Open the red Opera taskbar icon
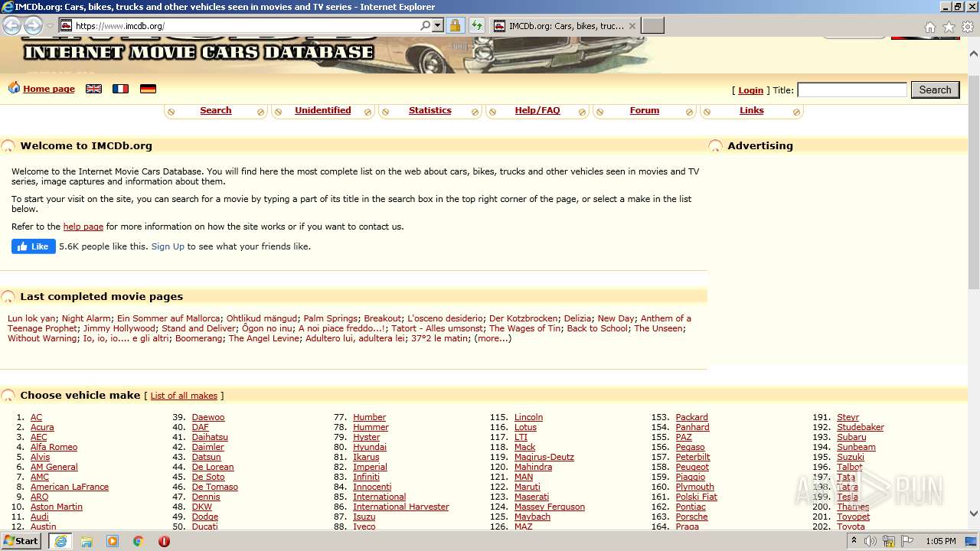Screen dimensions: 980x551 [164, 541]
